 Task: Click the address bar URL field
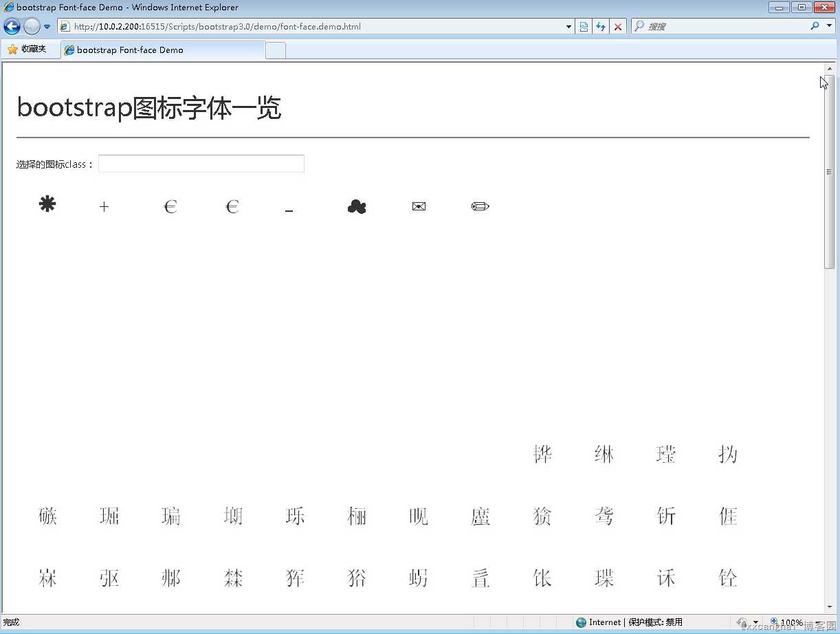click(316, 27)
